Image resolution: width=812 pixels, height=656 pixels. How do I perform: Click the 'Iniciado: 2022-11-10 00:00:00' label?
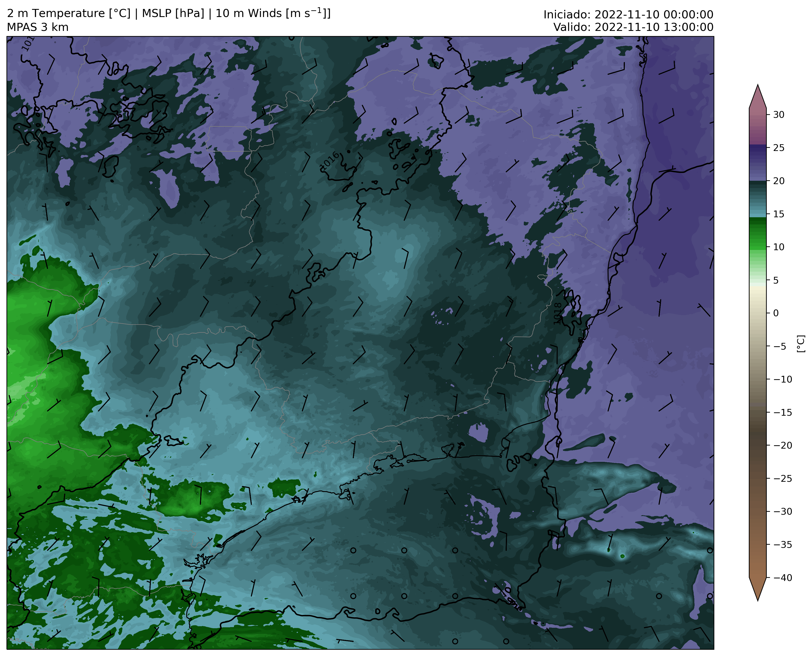(x=628, y=15)
